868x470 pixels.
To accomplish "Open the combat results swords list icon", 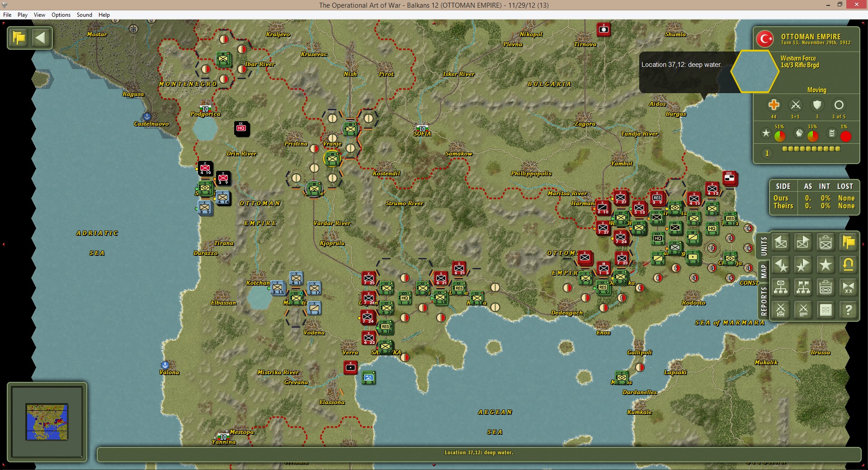I will tap(803, 310).
